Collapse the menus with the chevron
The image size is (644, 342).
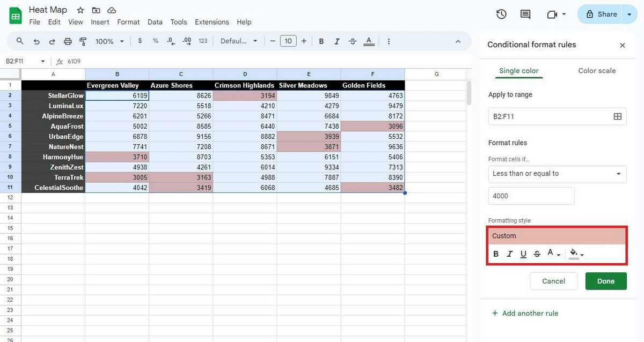click(458, 41)
